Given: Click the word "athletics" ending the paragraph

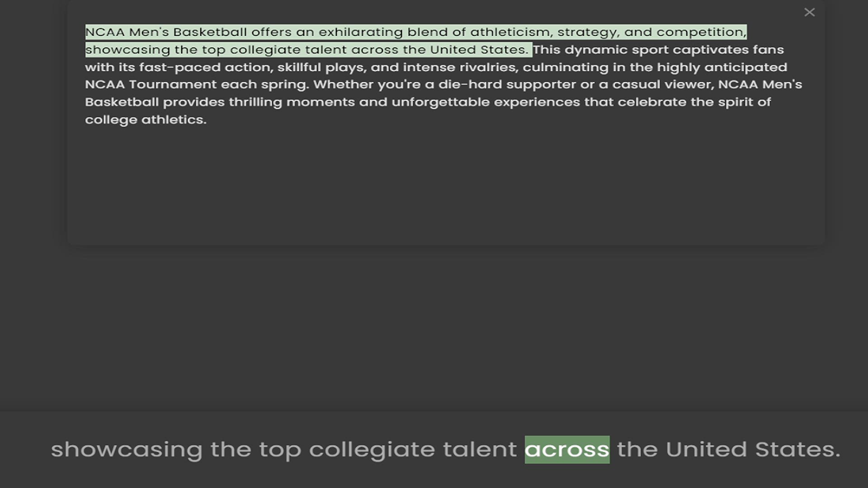Looking at the screenshot, I should [173, 120].
